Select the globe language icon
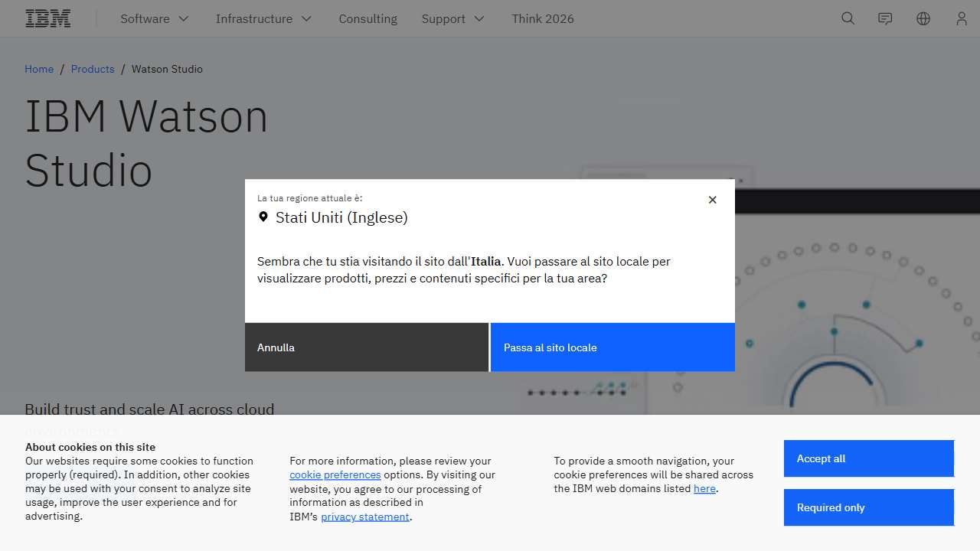980x551 pixels. tap(923, 18)
